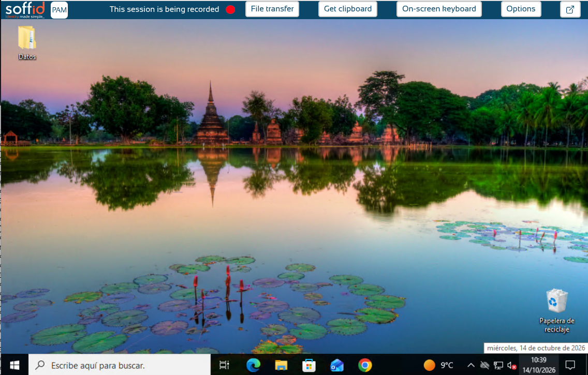Open File Explorer from the taskbar

pos(281,365)
